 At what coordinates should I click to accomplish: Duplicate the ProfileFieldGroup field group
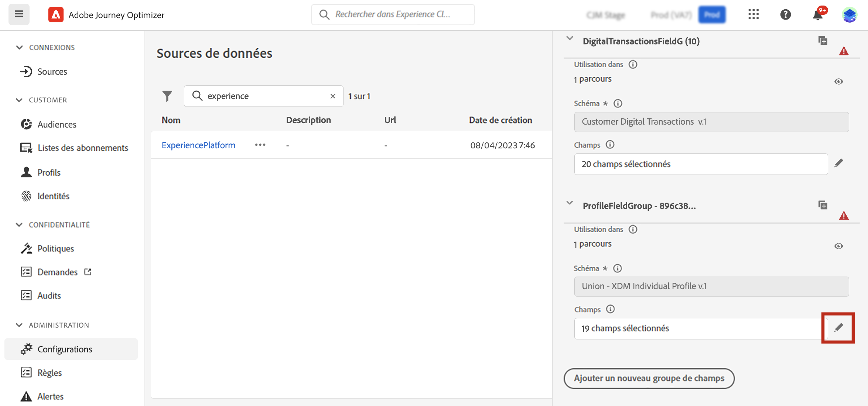[823, 205]
